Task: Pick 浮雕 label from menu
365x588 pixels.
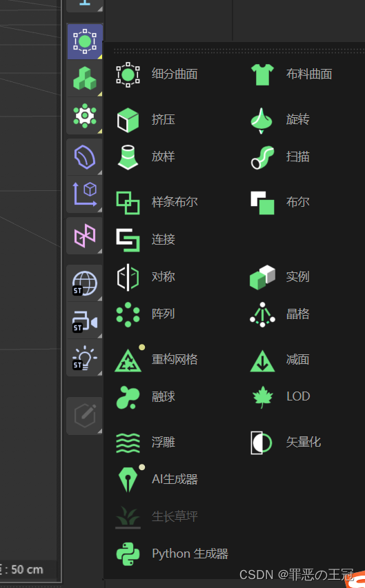Action: [x=164, y=443]
